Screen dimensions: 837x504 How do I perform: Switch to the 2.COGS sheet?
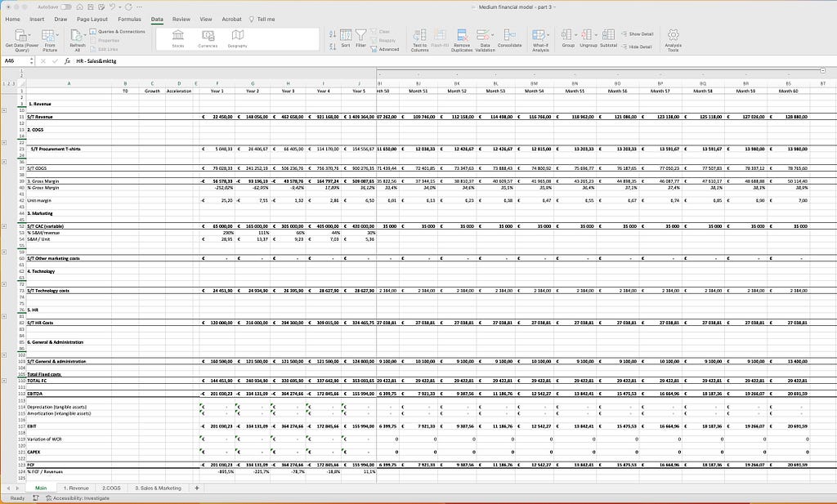click(x=111, y=488)
